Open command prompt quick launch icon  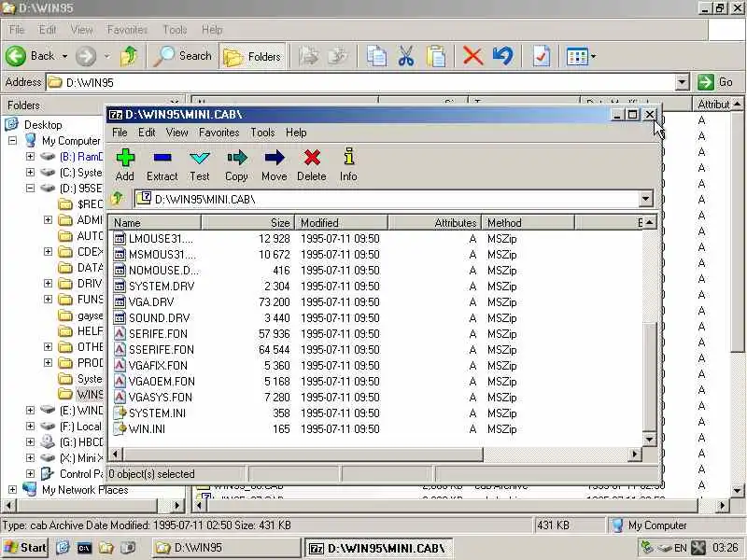[84, 548]
